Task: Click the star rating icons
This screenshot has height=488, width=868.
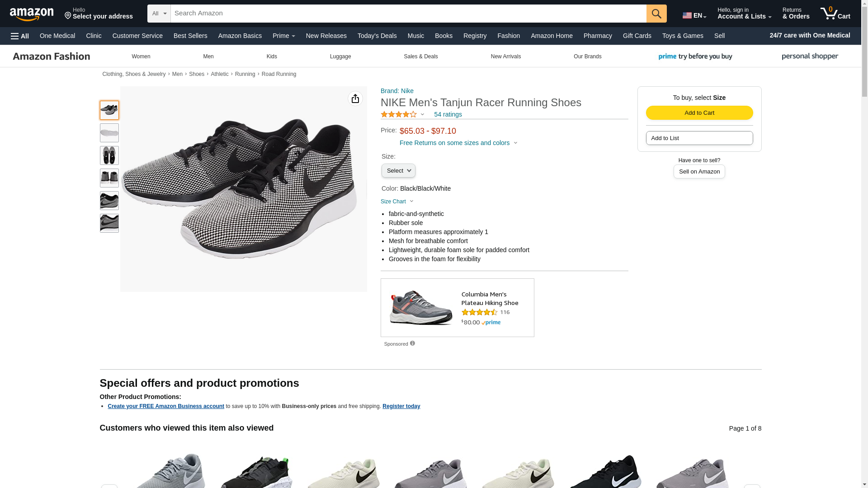Action: click(x=399, y=115)
